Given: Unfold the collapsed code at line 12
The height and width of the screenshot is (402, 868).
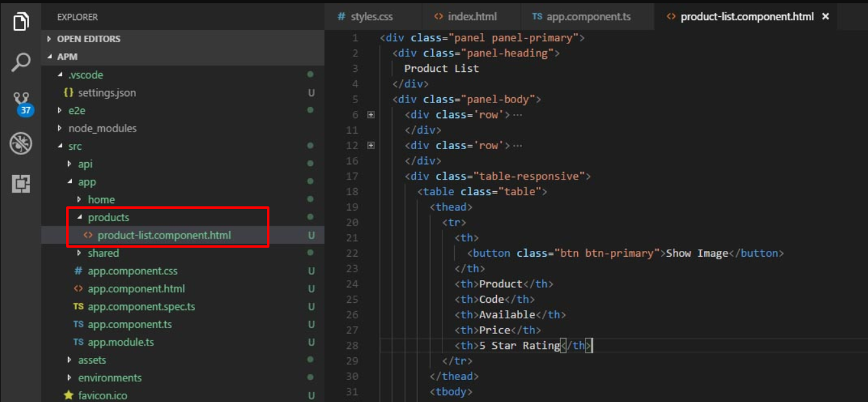Looking at the screenshot, I should 371,145.
